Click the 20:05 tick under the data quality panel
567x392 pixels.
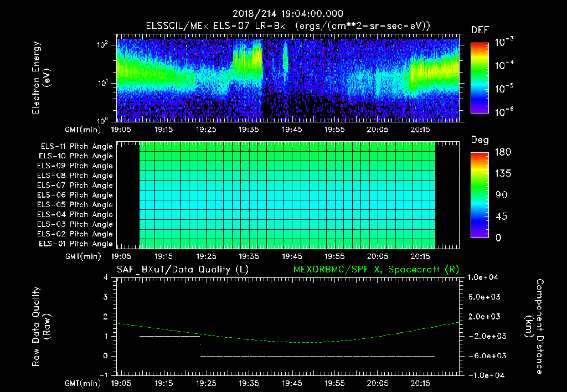377,383
